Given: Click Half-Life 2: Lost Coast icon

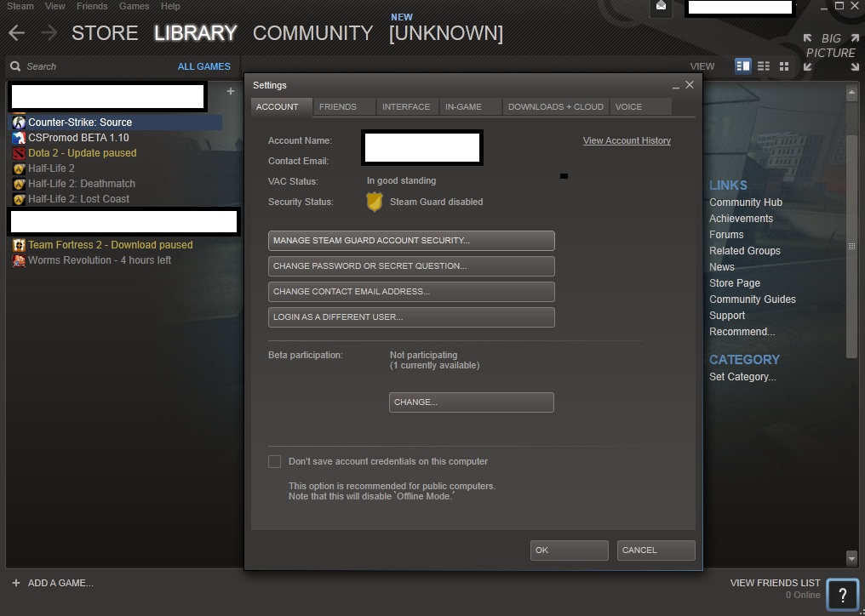Looking at the screenshot, I should (x=19, y=199).
